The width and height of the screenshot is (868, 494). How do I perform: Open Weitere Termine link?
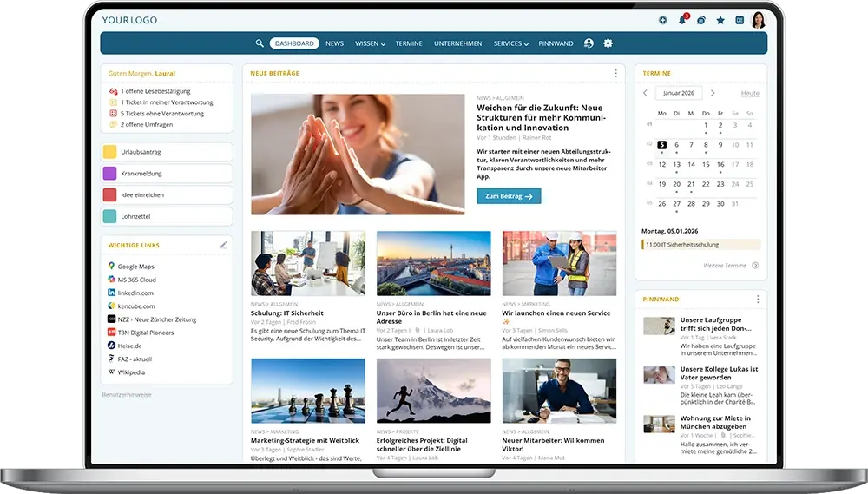point(725,266)
